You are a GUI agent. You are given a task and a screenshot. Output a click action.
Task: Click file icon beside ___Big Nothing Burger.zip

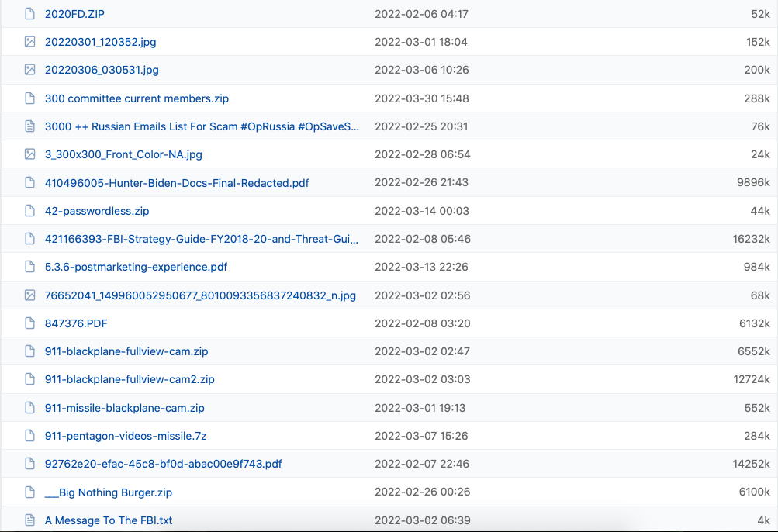(x=29, y=492)
